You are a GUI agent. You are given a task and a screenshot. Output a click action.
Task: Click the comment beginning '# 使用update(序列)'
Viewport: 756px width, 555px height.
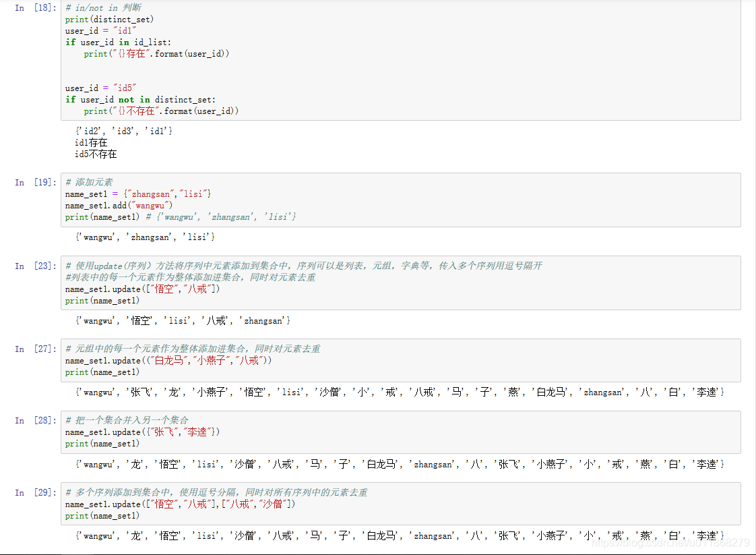click(x=304, y=266)
